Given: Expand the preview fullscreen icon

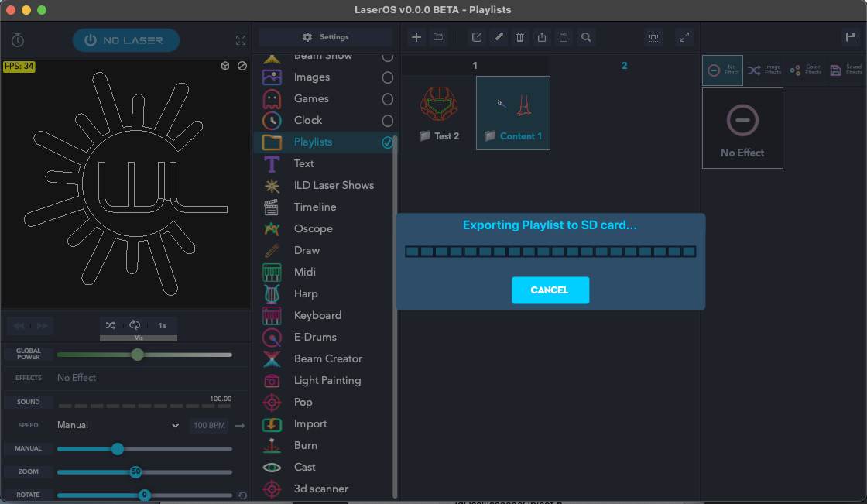Looking at the screenshot, I should 241,39.
